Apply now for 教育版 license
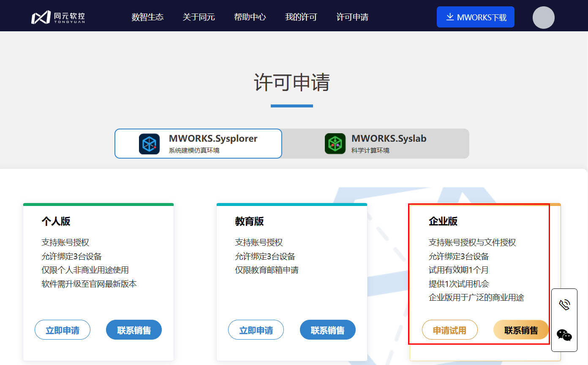The height and width of the screenshot is (365, 588). coord(256,330)
